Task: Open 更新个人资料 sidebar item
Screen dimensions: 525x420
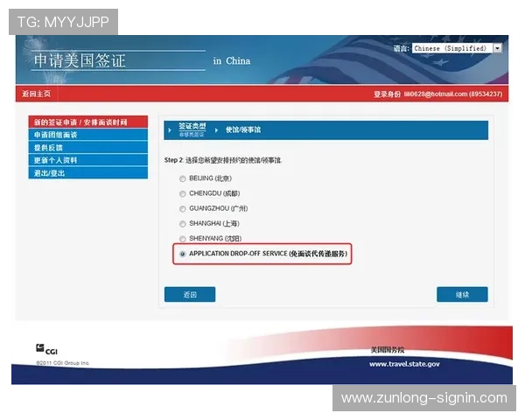Action: [x=88, y=160]
